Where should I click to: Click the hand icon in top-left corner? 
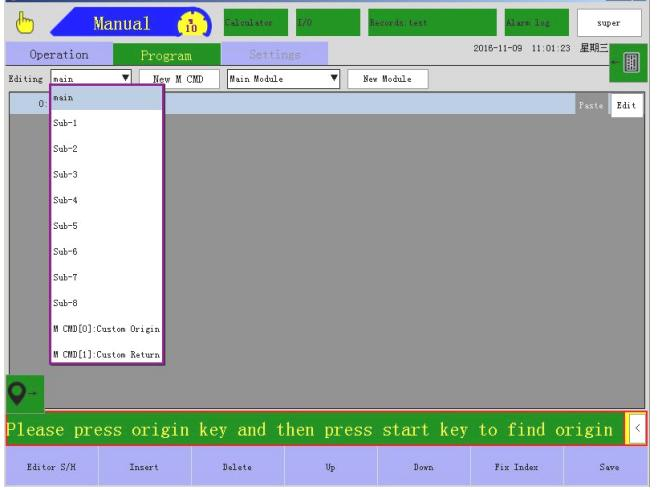(x=17, y=19)
